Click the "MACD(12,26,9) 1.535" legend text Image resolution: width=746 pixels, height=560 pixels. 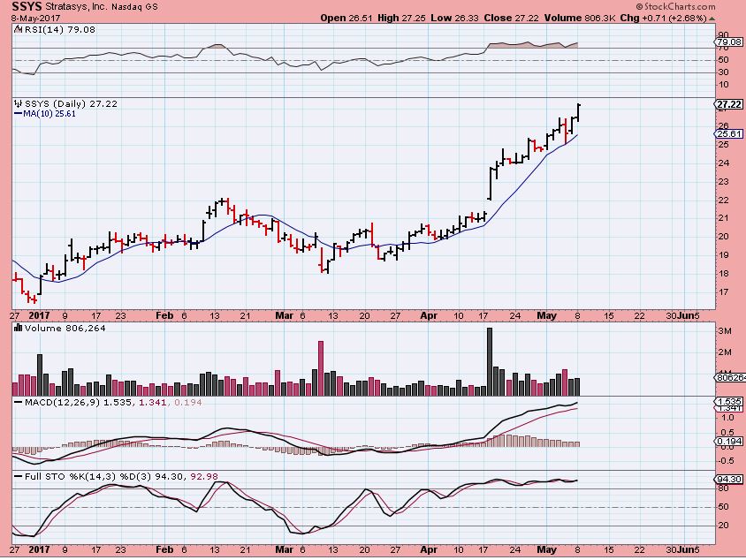pos(78,402)
